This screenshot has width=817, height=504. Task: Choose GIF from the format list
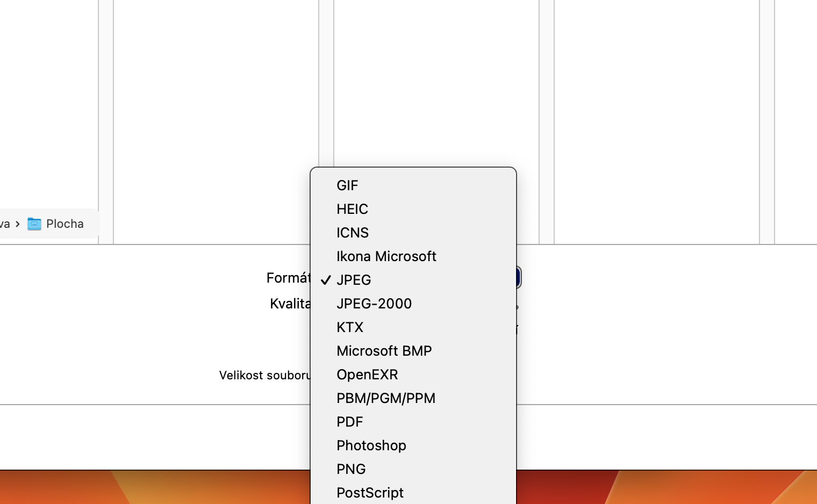tap(347, 185)
